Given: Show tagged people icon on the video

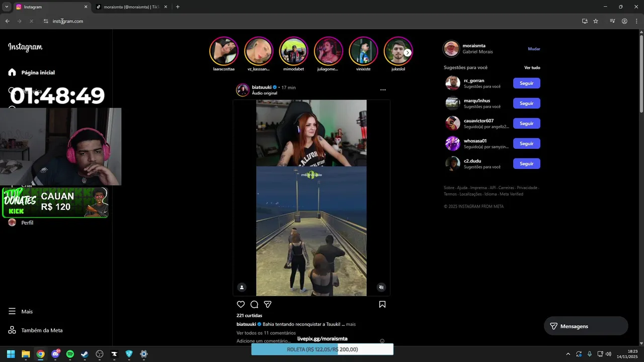Looking at the screenshot, I should 242,288.
